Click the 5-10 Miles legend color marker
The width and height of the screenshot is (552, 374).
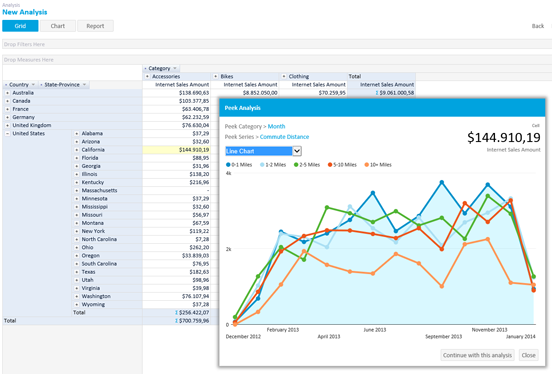pos(330,165)
